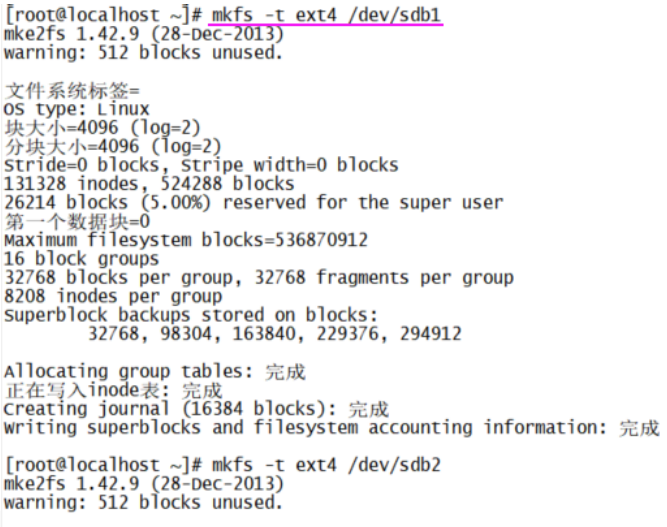Click the first mke2fs 1.42.9 version line
This screenshot has width=667, height=527.
coord(143,35)
